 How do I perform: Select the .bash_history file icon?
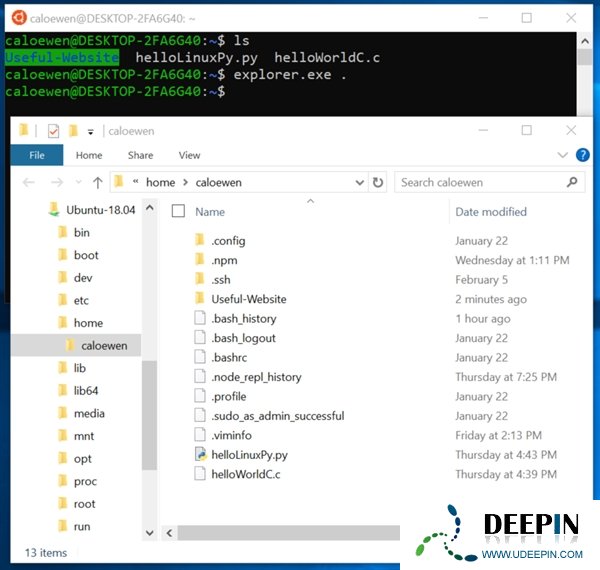pos(199,318)
